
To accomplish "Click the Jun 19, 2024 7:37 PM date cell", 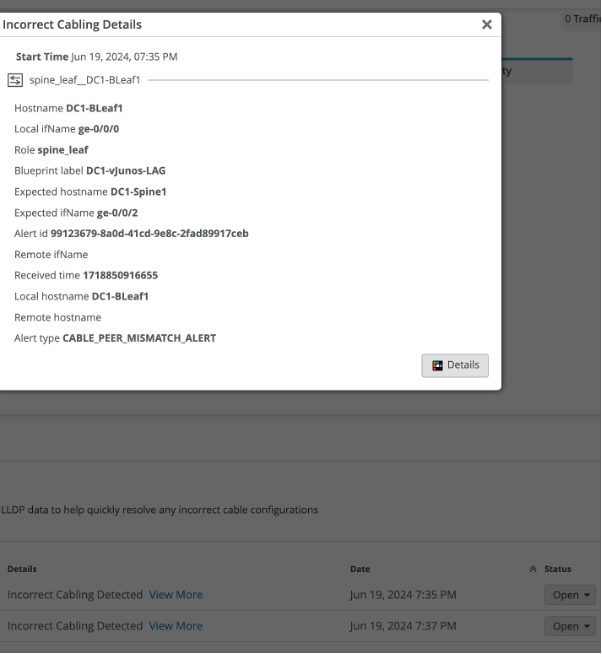I will click(403, 626).
